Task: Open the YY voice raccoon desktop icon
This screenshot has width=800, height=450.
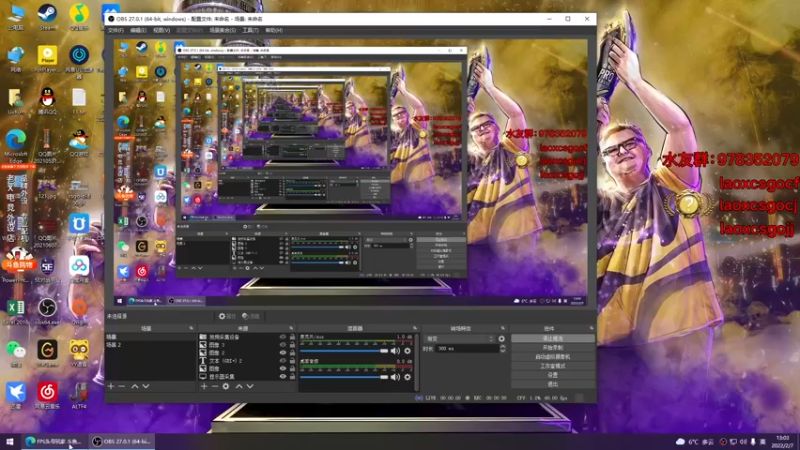Action: [x=79, y=350]
